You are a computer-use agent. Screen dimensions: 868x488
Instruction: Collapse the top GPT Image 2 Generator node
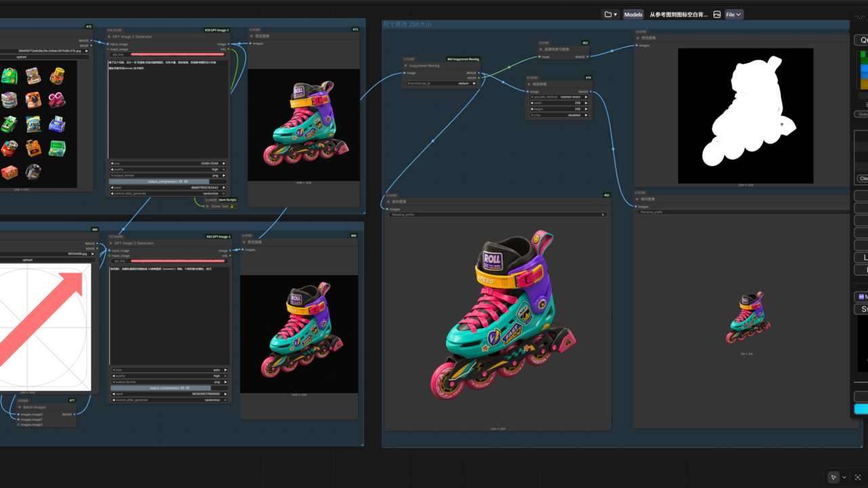(x=109, y=37)
